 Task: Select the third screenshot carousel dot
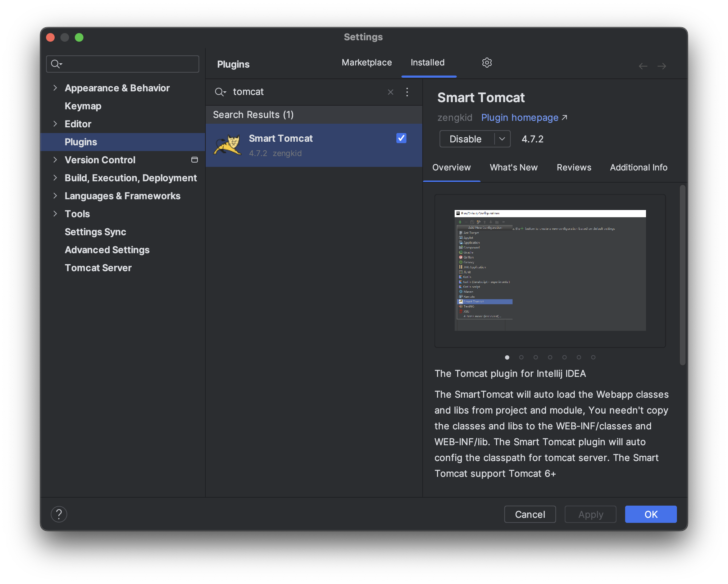point(536,357)
